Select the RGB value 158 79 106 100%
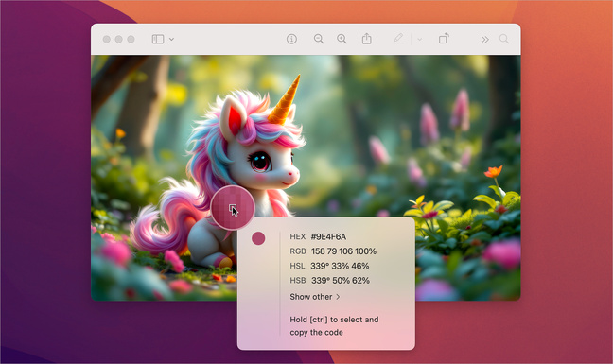 click(x=343, y=251)
